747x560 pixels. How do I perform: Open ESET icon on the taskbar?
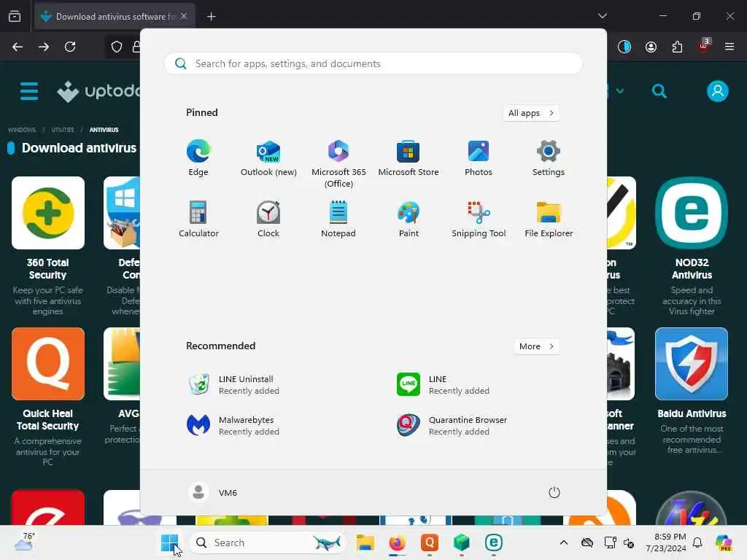click(494, 542)
